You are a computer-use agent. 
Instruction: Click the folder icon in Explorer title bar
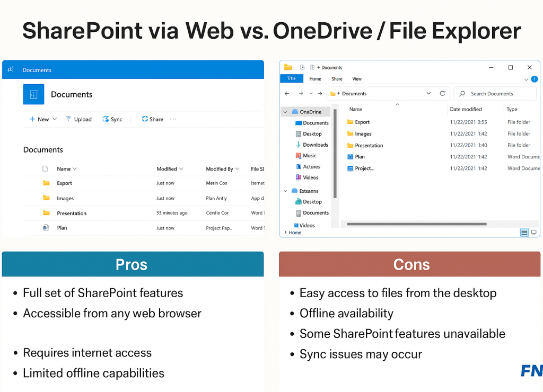pos(287,67)
